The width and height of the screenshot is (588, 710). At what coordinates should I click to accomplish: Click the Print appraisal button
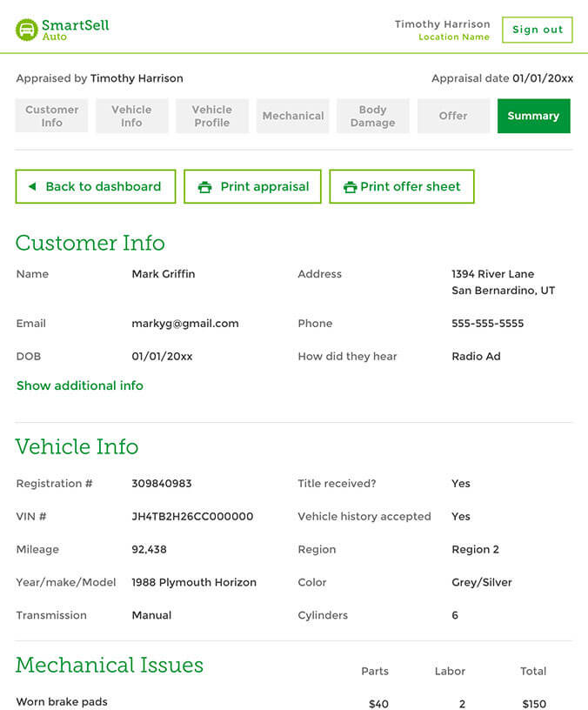point(252,186)
